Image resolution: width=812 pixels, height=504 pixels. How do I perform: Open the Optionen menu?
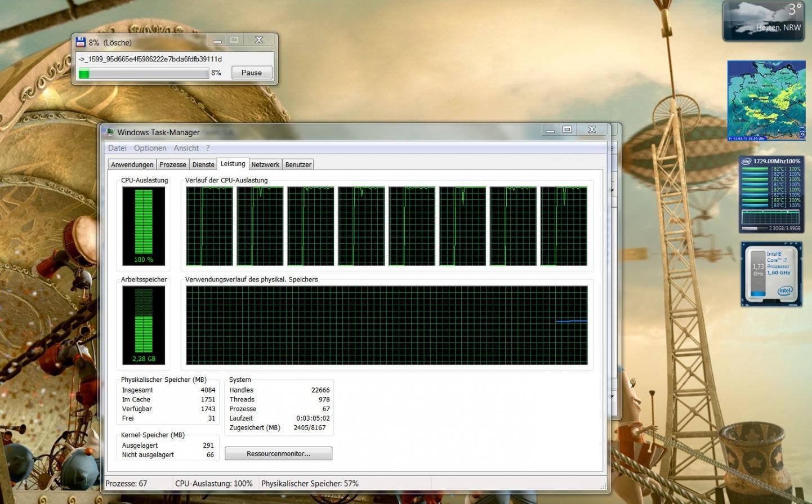point(150,148)
